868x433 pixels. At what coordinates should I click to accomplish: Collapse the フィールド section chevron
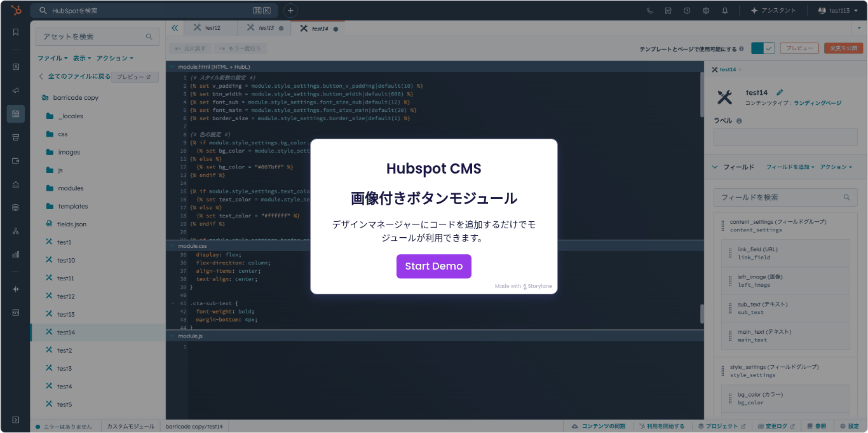click(x=715, y=167)
